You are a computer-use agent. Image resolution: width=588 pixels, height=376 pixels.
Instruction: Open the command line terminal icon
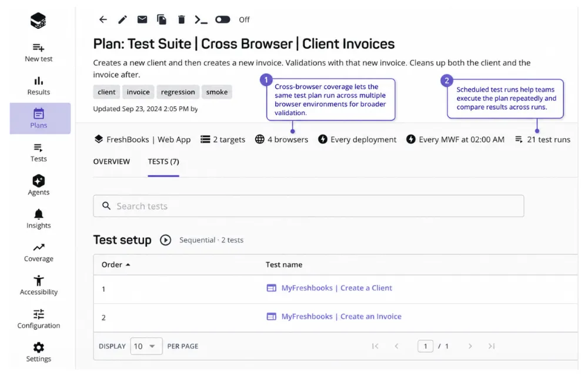pos(201,19)
